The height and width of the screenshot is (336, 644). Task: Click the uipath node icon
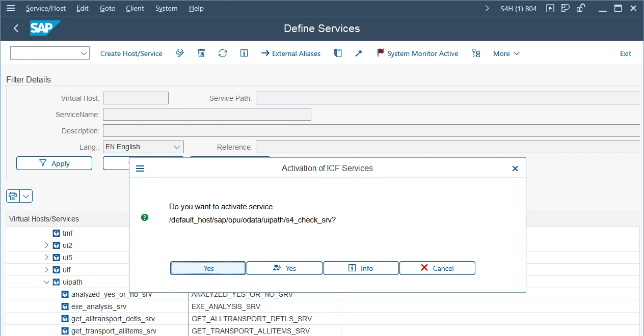[x=57, y=282]
